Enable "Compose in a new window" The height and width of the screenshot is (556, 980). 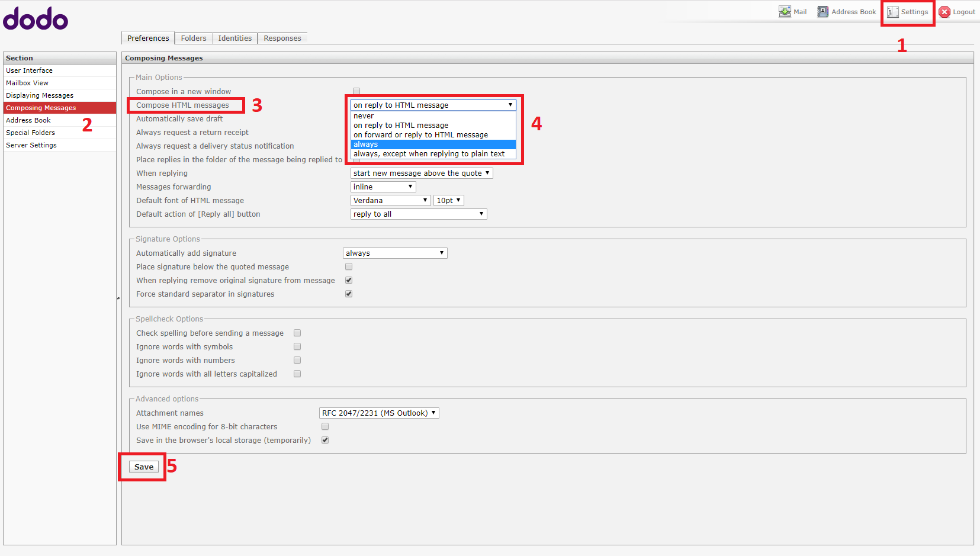[356, 91]
